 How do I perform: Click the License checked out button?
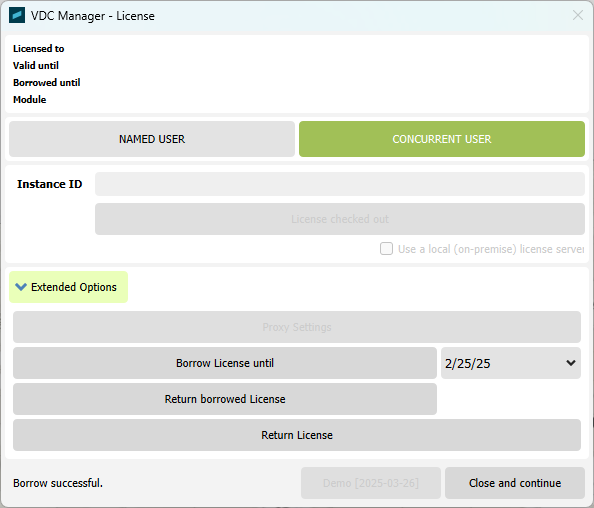coord(340,219)
